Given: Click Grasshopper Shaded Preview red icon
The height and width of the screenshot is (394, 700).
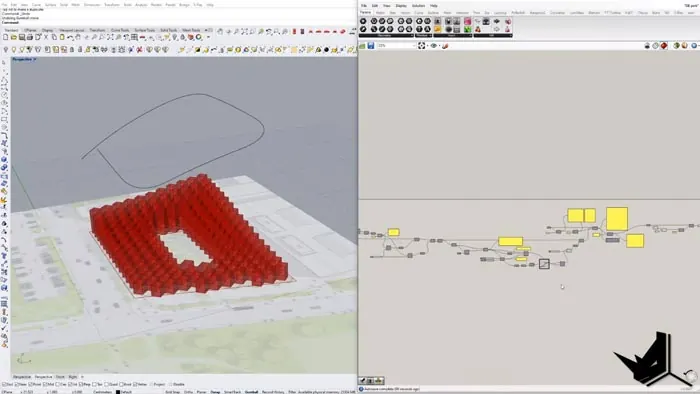Looking at the screenshot, I should [664, 46].
